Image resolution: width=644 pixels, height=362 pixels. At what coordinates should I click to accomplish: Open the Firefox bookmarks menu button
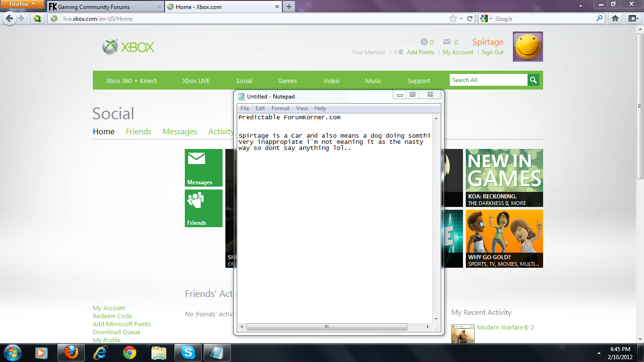pyautogui.click(x=632, y=19)
